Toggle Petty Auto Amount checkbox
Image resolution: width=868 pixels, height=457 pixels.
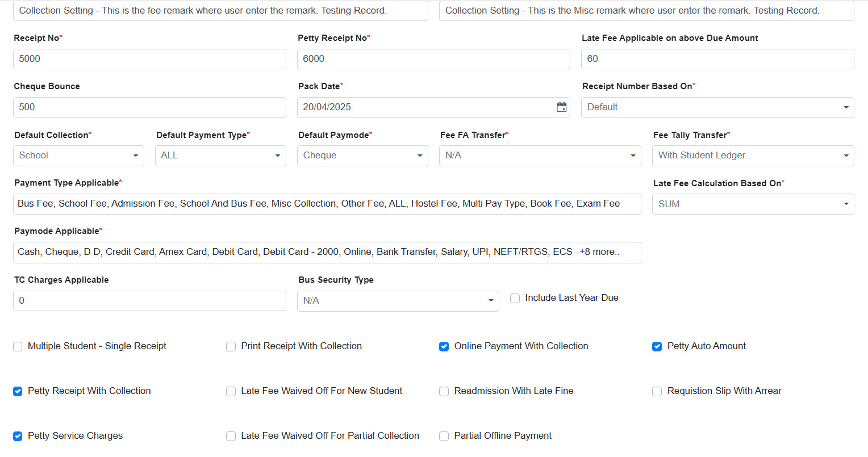pos(657,346)
